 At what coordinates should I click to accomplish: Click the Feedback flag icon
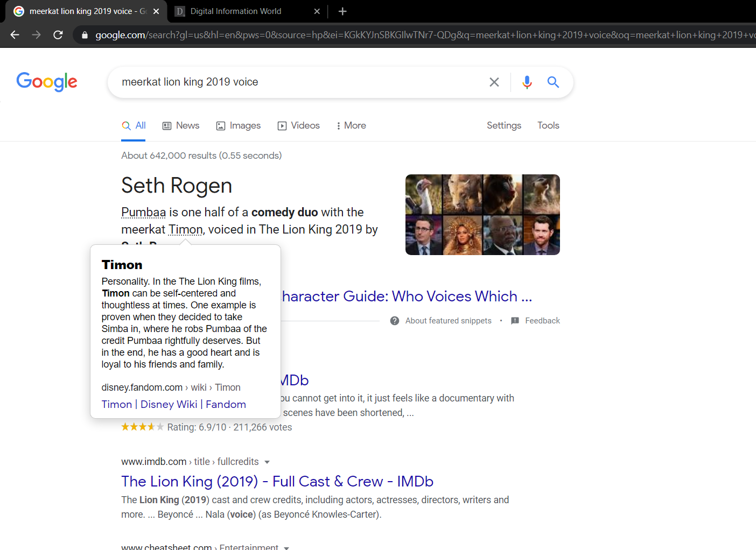tap(515, 321)
